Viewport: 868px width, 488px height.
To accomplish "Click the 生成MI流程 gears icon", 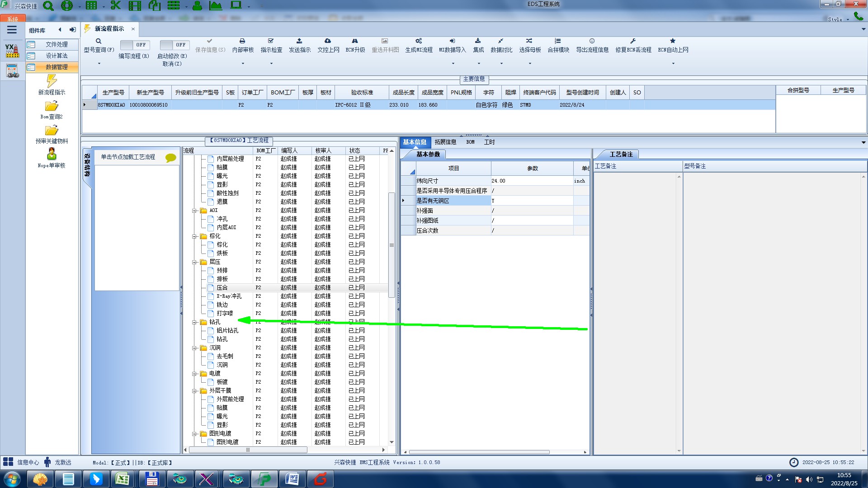I will [419, 41].
